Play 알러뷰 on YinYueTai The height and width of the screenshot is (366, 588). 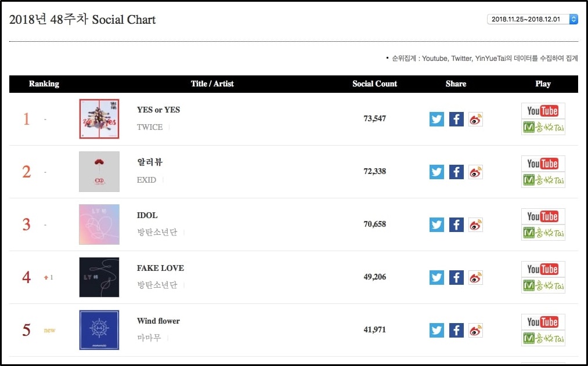[543, 180]
